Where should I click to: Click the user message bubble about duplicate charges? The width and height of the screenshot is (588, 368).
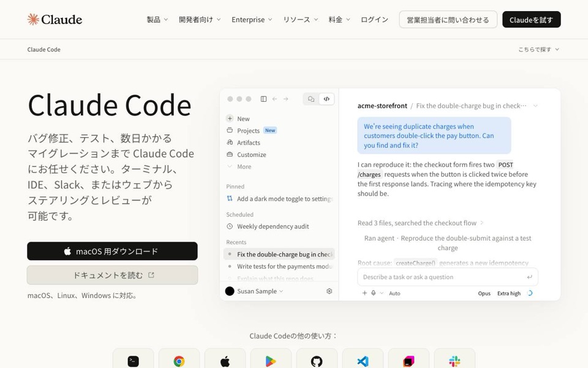click(x=434, y=136)
